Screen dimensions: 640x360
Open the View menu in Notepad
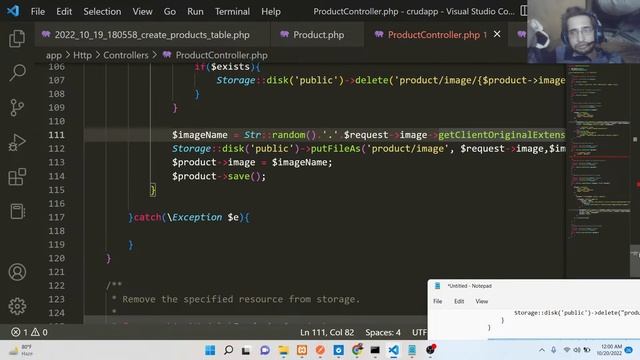(482, 301)
